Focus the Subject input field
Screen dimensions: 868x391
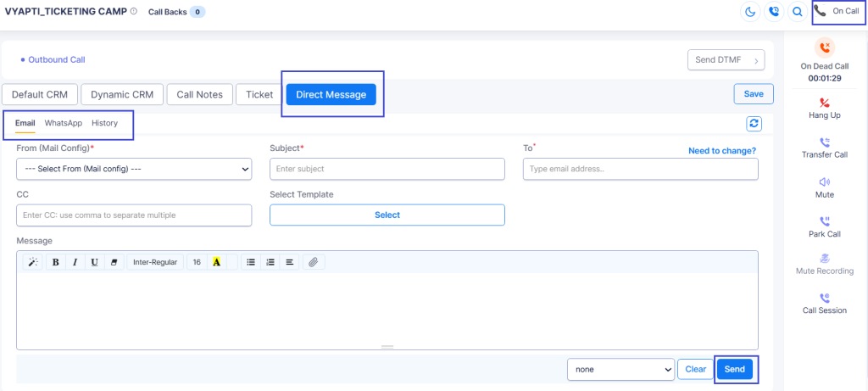click(387, 169)
